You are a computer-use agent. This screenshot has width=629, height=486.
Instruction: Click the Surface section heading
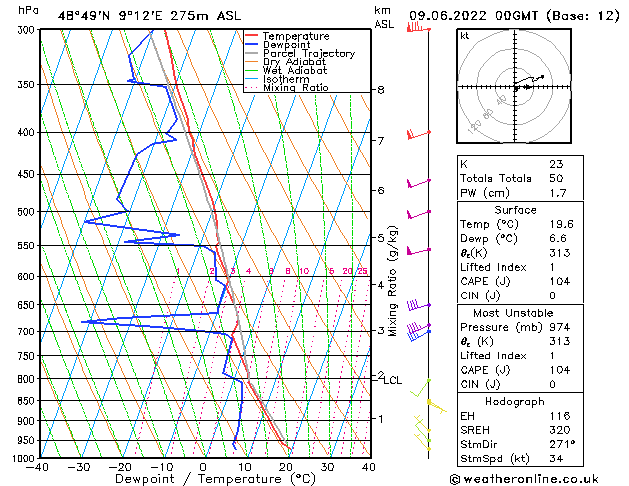point(515,210)
